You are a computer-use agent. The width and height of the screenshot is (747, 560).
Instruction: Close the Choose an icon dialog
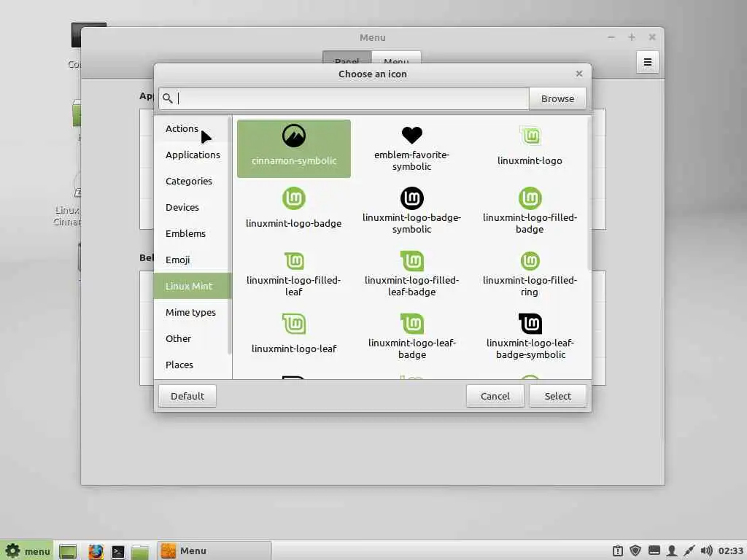(578, 74)
